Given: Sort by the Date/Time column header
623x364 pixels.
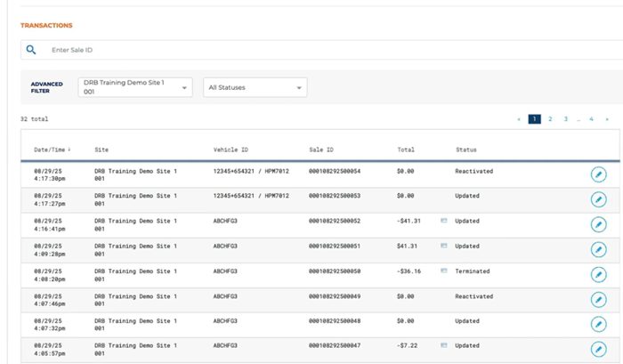Looking at the screenshot, I should pos(52,150).
